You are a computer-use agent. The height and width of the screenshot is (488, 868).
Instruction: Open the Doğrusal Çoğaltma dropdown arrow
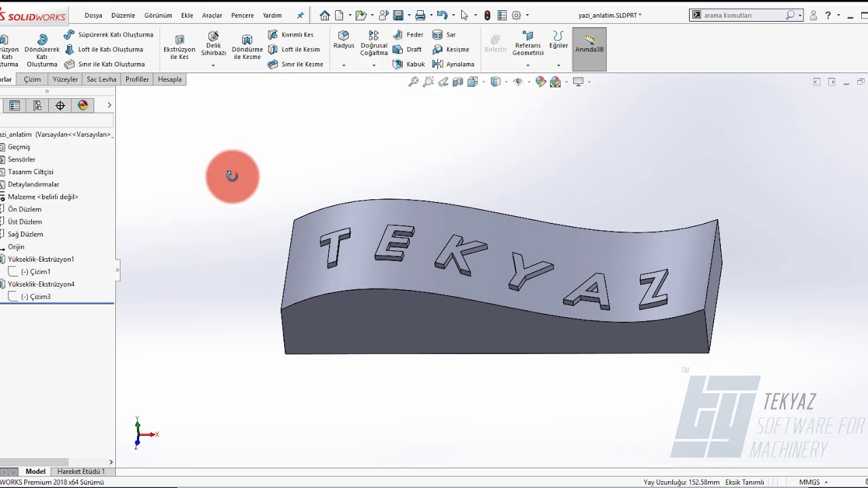[374, 66]
